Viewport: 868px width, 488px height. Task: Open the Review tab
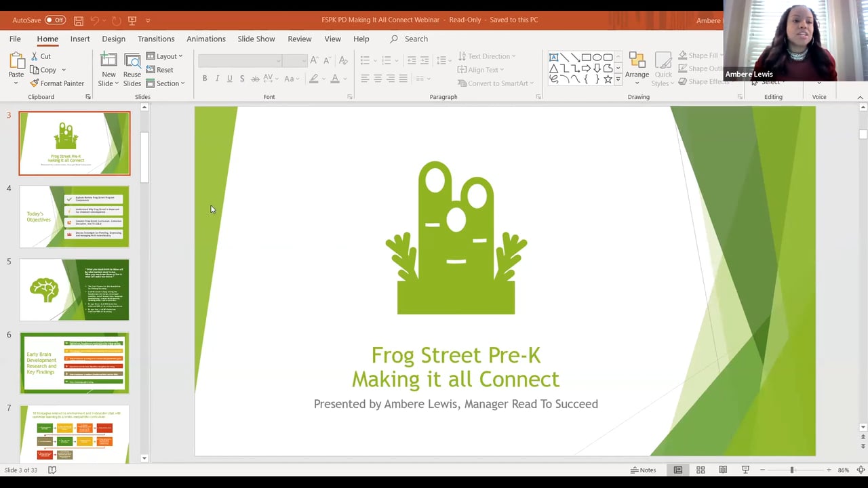coord(300,39)
